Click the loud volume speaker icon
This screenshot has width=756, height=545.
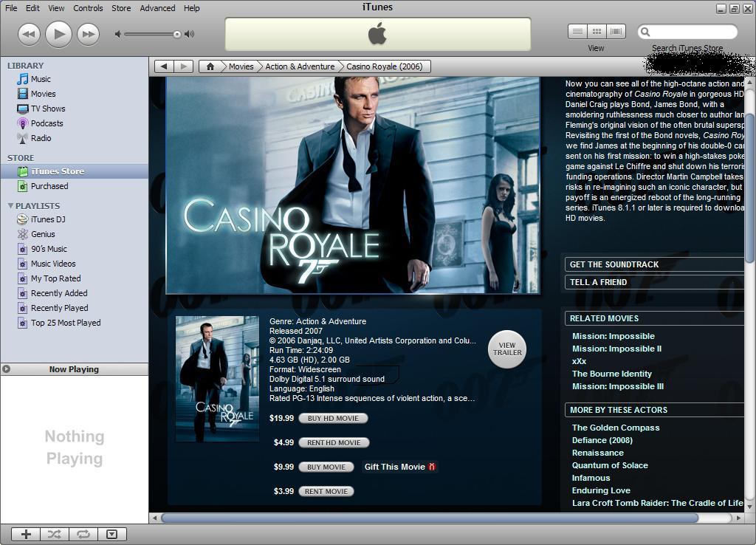point(190,34)
